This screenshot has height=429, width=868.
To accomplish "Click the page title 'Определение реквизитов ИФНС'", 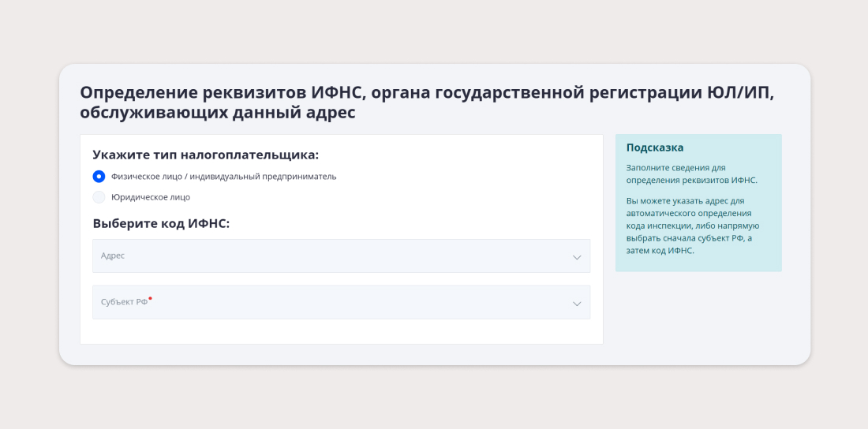I will 223,92.
